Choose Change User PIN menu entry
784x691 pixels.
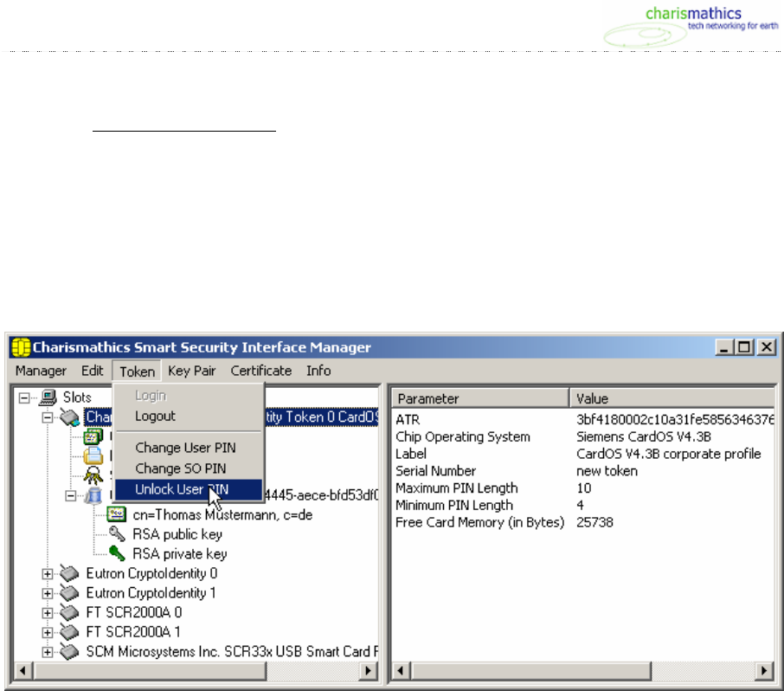189,448
